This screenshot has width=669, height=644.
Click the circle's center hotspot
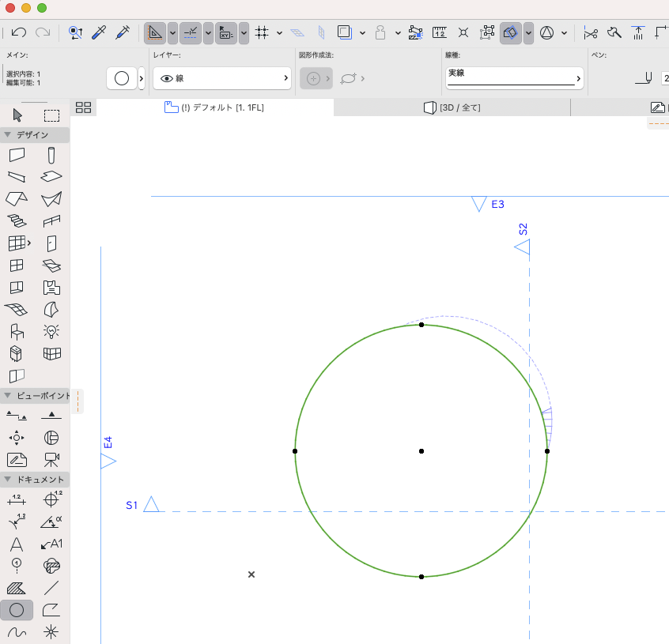click(421, 451)
